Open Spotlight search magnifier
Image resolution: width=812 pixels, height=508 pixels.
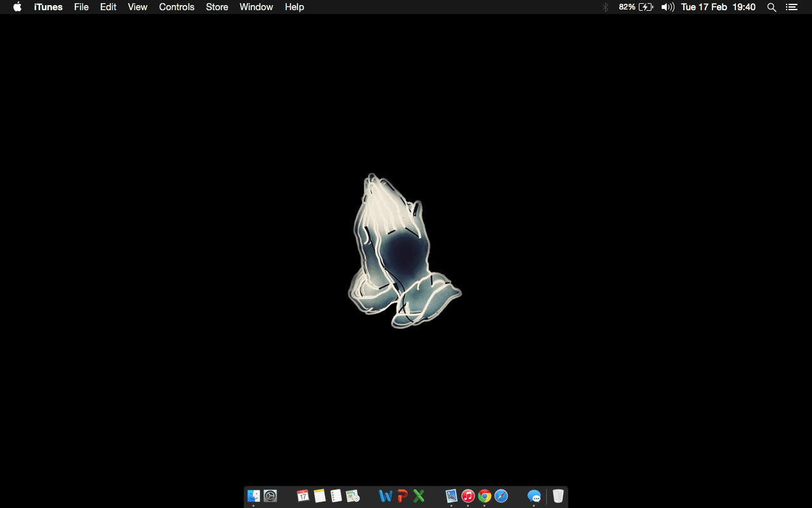pyautogui.click(x=771, y=7)
